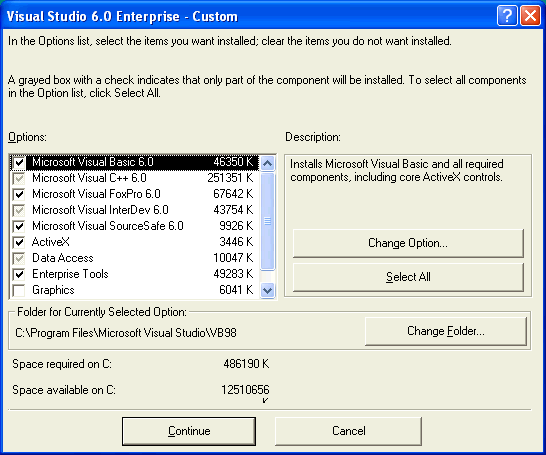Click the 9926 K size value
The image size is (546, 455).
pyautogui.click(x=236, y=226)
